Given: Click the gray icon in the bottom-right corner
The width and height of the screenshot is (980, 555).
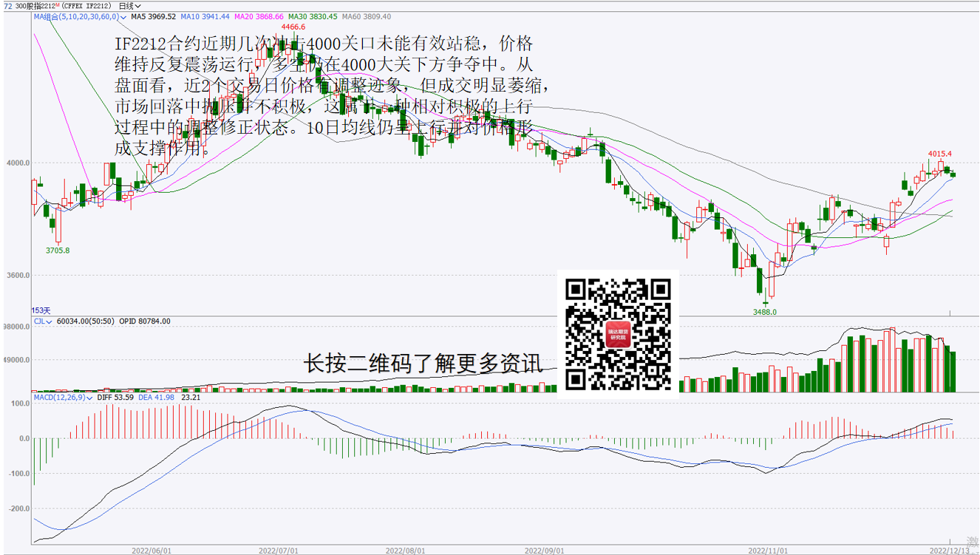Looking at the screenshot, I should [972, 544].
